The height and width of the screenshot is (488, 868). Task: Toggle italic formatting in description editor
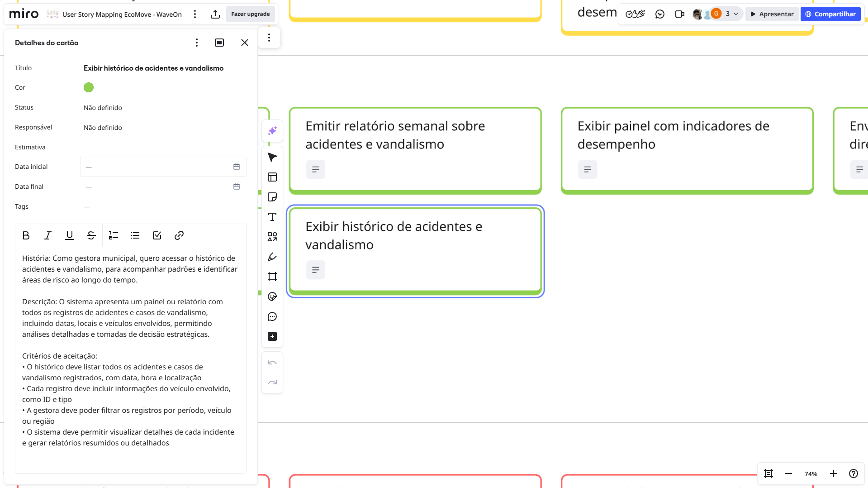pyautogui.click(x=47, y=235)
